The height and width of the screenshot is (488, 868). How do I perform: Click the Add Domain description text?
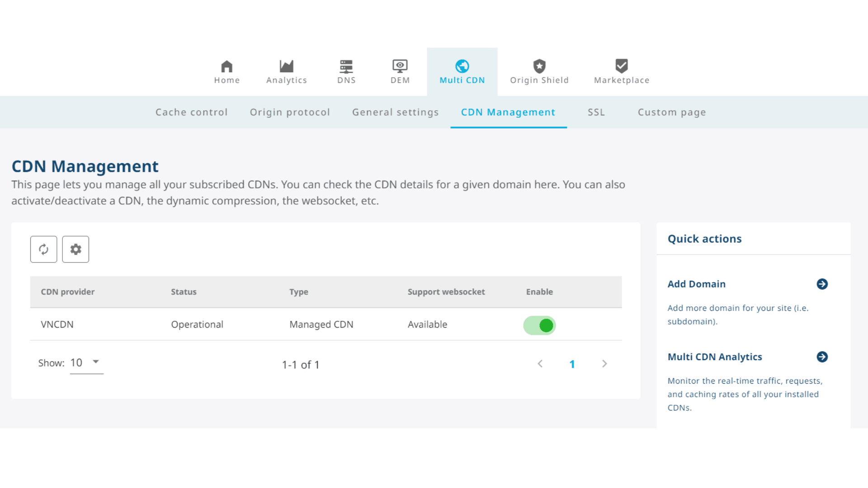(x=738, y=315)
